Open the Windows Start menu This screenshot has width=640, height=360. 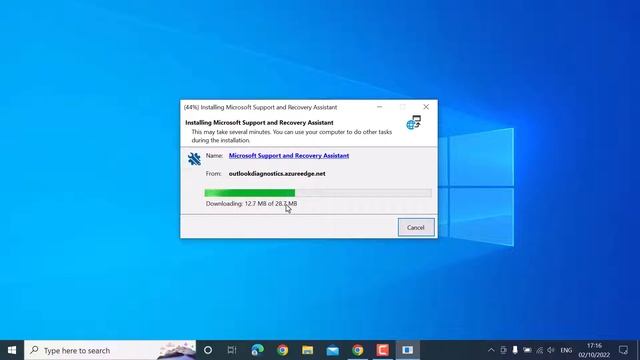[x=12, y=350]
